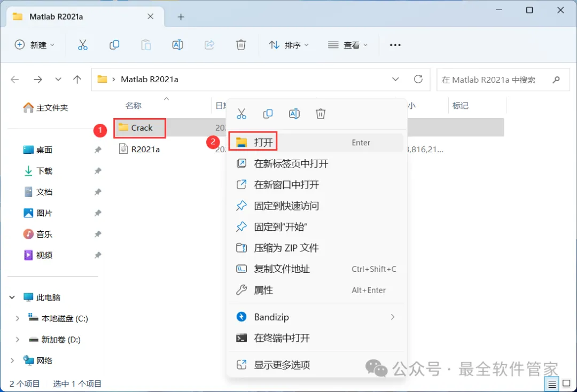Click the Share icon in the toolbar

click(x=209, y=45)
